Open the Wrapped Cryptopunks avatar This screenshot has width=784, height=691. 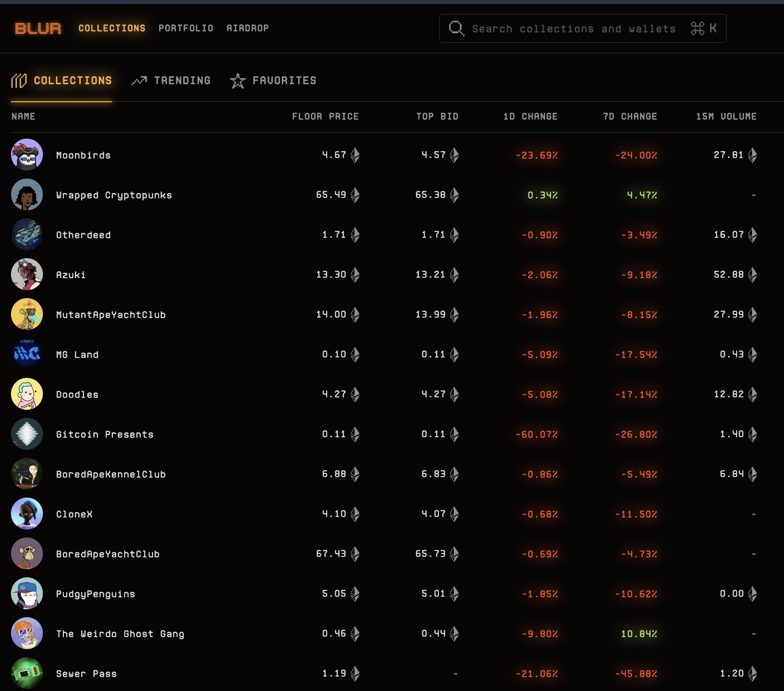tap(27, 195)
